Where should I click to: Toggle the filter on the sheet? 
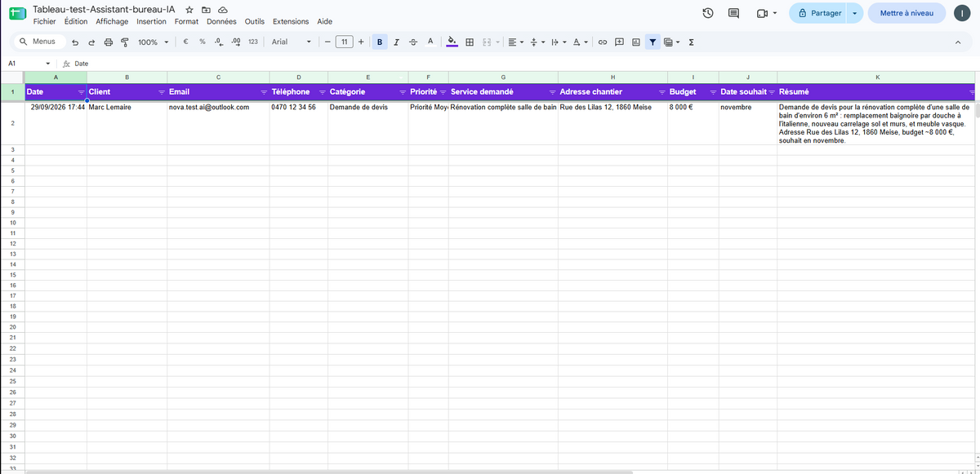point(653,42)
